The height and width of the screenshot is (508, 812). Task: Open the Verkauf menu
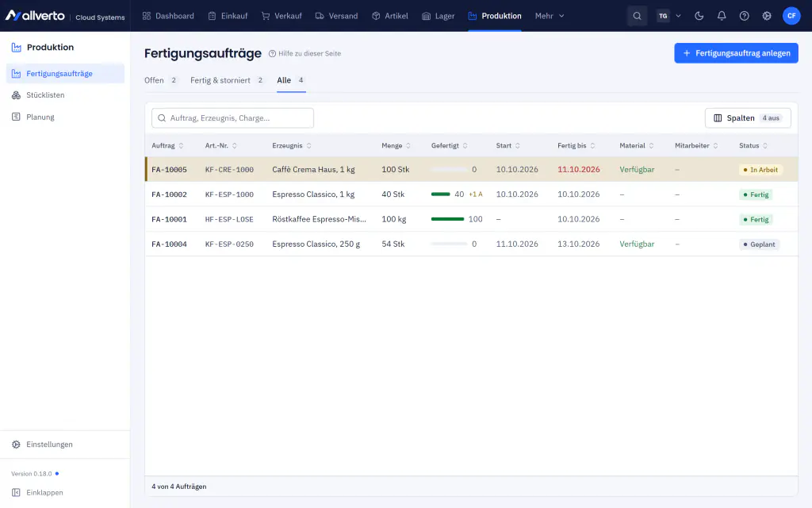click(x=282, y=16)
